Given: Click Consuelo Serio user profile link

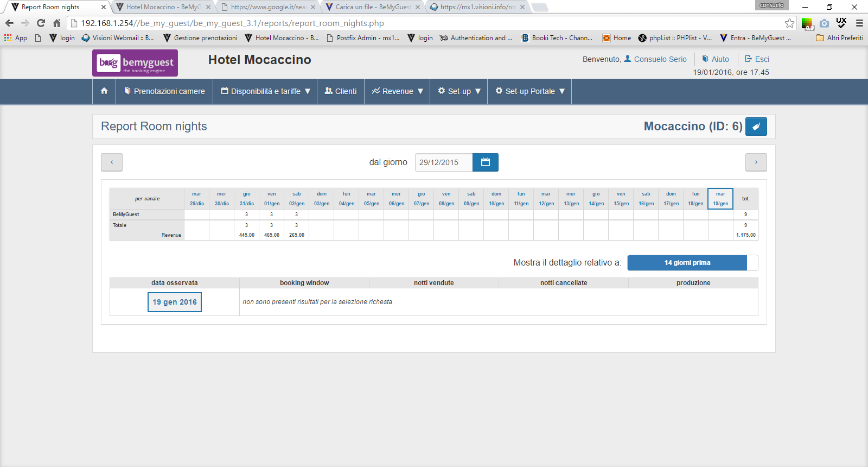Looking at the screenshot, I should (655, 59).
